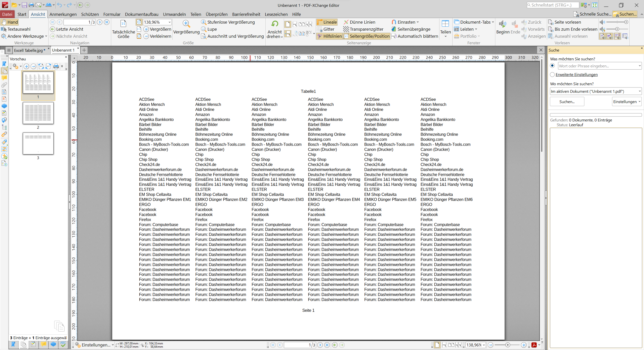Click the zoom in plus in status bar
This screenshot has width=644, height=350.
coord(524,345)
